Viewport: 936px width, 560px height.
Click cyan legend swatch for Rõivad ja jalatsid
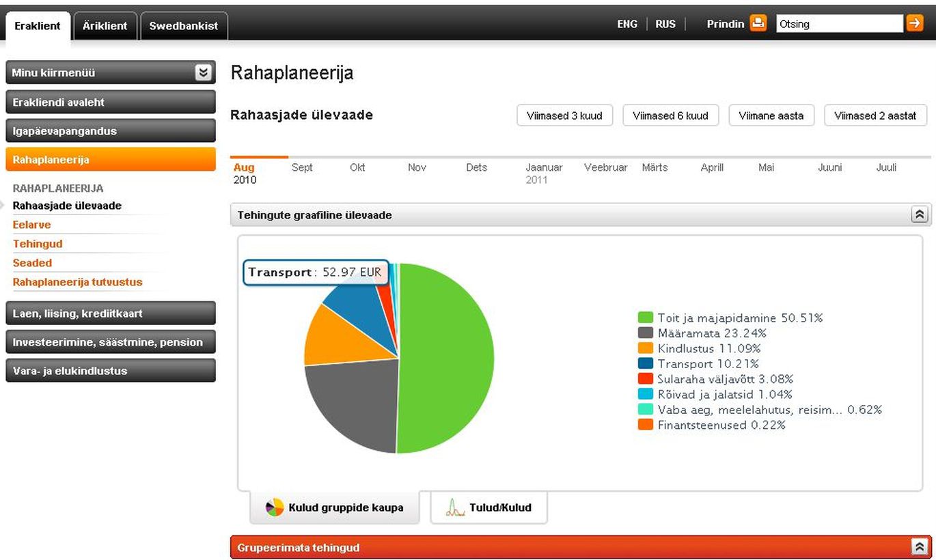(646, 394)
